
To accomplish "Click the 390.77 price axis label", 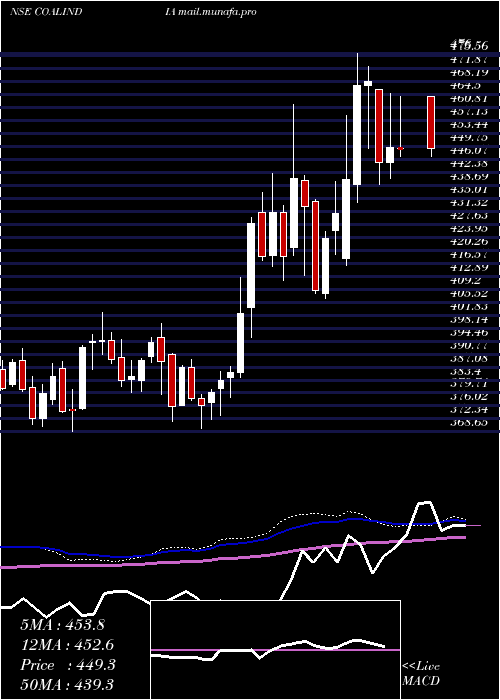I will coord(469,345).
